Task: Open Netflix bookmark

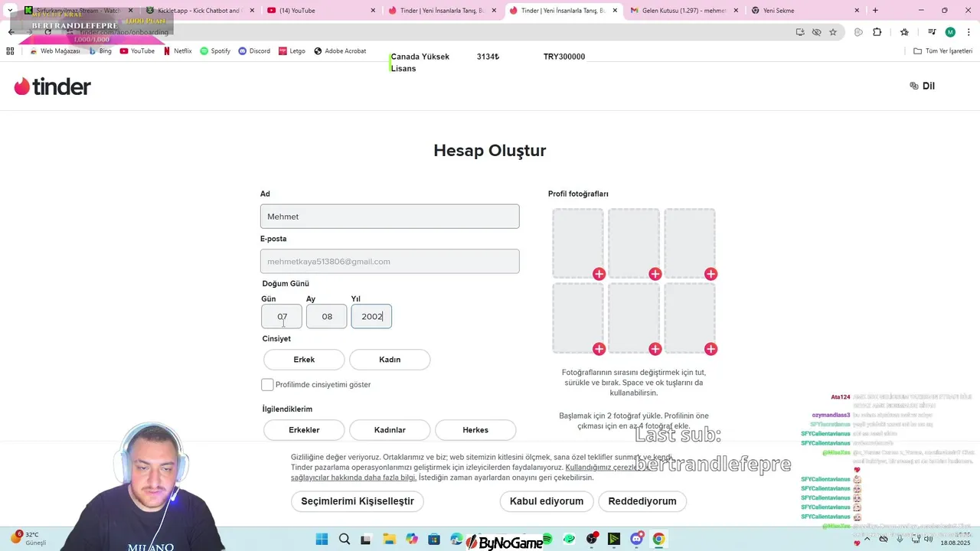Action: point(178,51)
